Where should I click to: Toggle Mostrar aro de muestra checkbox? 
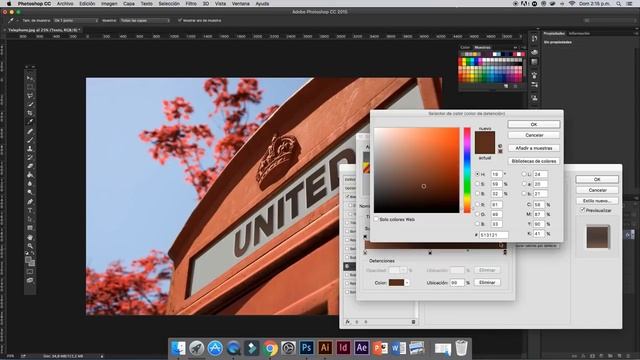179,20
